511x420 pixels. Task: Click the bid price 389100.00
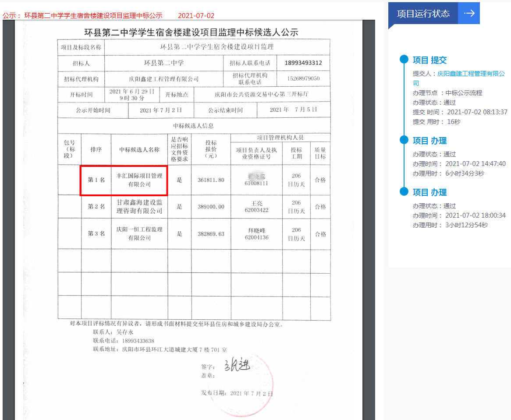211,207
